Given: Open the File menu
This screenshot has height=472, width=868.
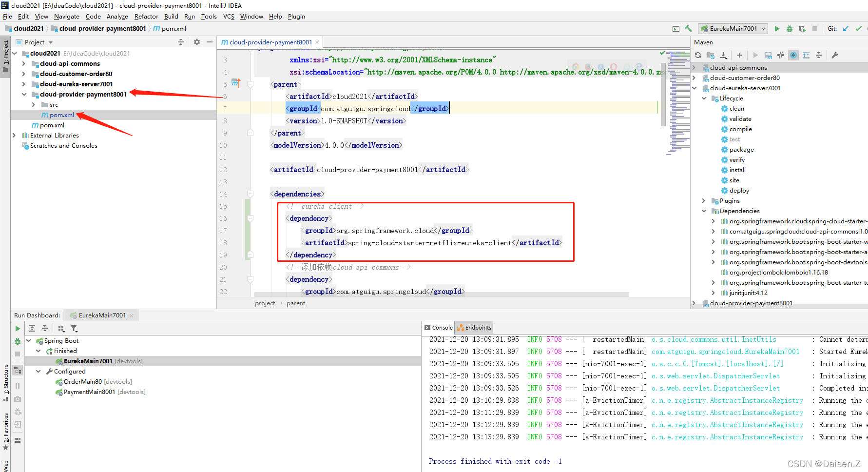Looking at the screenshot, I should click(x=7, y=17).
